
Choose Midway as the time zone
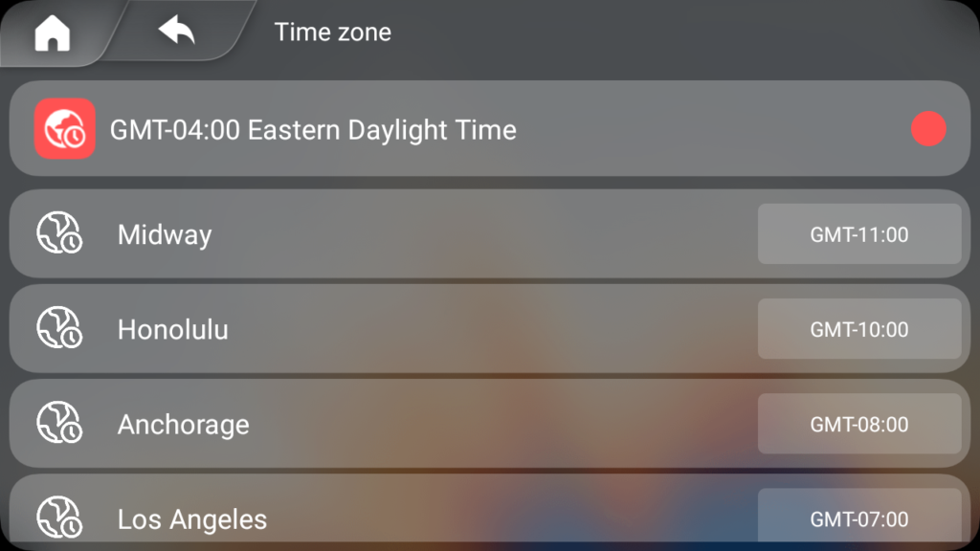point(490,233)
